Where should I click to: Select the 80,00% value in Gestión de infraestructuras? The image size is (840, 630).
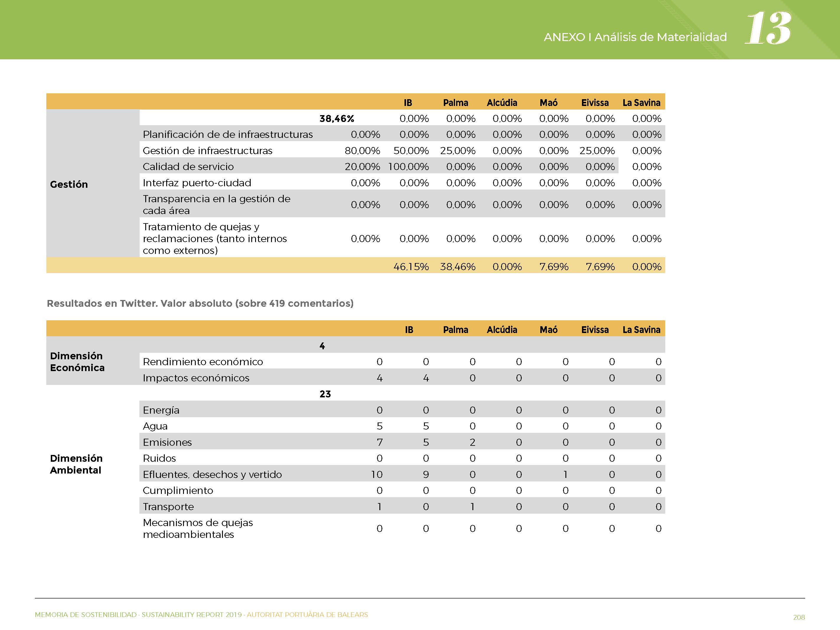pyautogui.click(x=362, y=151)
